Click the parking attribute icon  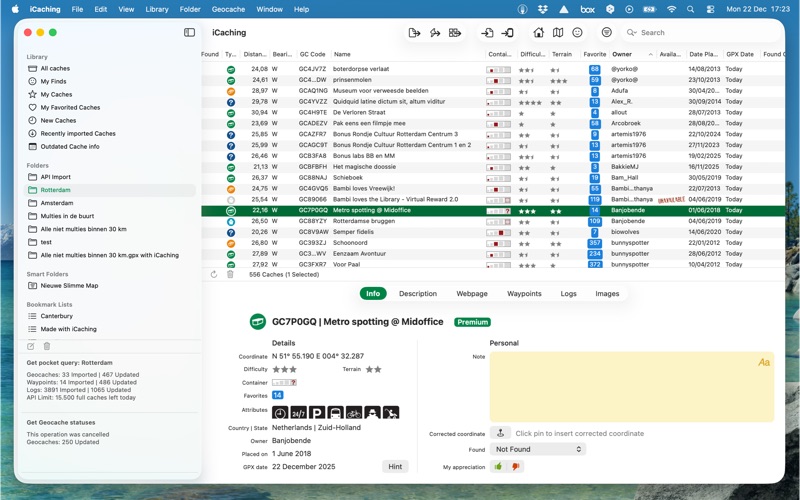tap(317, 412)
